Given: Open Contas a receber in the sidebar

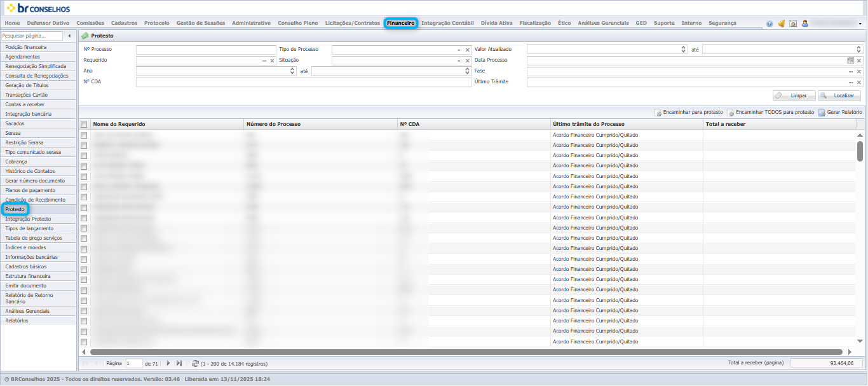Looking at the screenshot, I should point(38,104).
